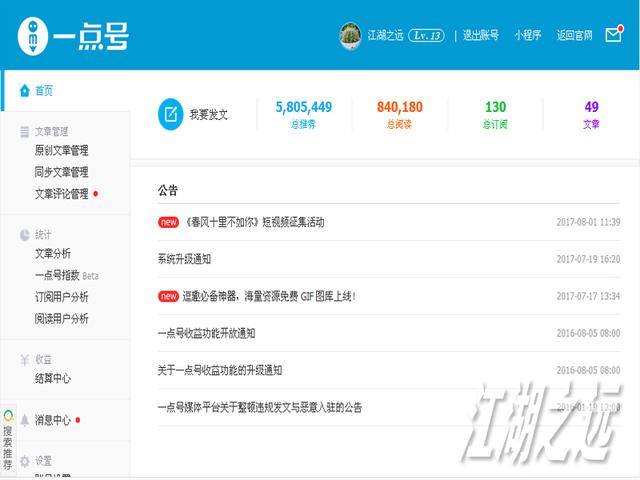This screenshot has height=480, width=640.
Task: Click the 统计 pie chart icon
Action: pyautogui.click(x=24, y=235)
